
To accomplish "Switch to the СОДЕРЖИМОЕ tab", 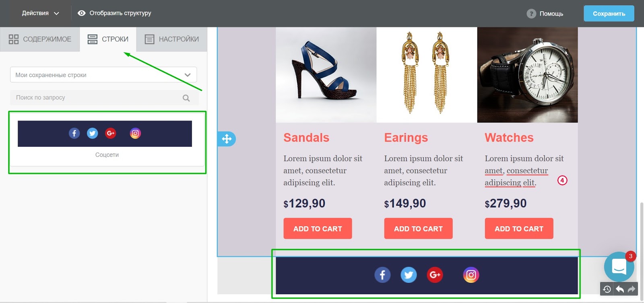I will [40, 39].
